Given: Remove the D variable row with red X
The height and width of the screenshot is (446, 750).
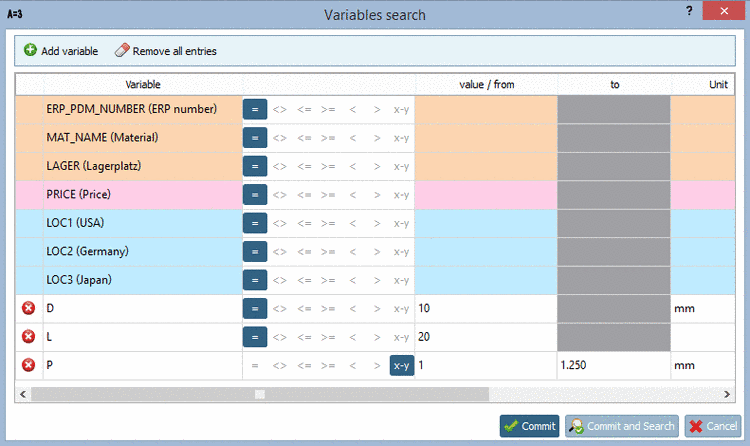Looking at the screenshot, I should click(x=29, y=308).
